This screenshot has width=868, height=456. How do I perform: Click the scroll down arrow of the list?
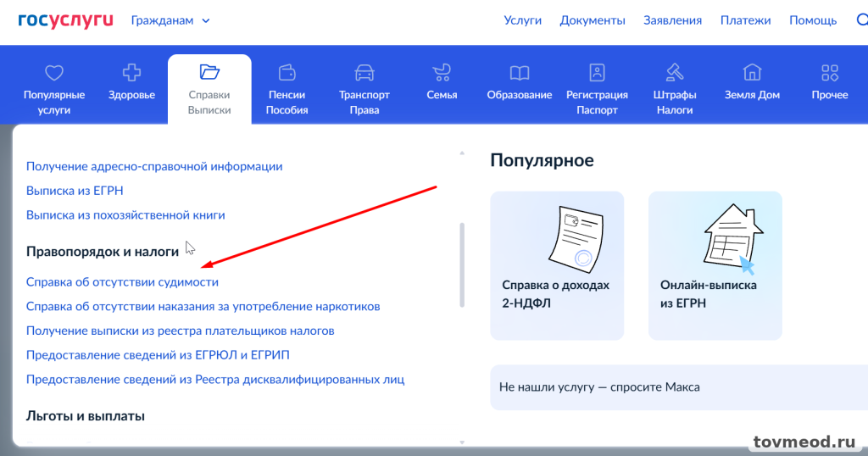tap(462, 442)
